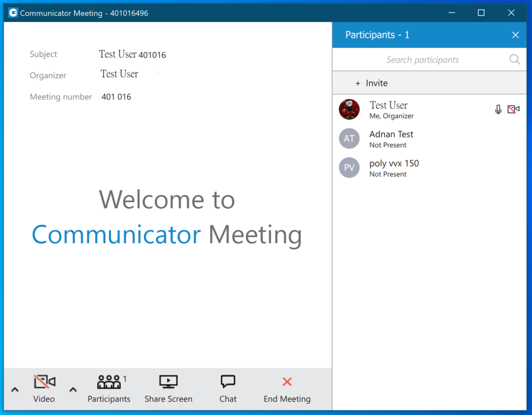Click the "Meeting number" label

pos(61,97)
